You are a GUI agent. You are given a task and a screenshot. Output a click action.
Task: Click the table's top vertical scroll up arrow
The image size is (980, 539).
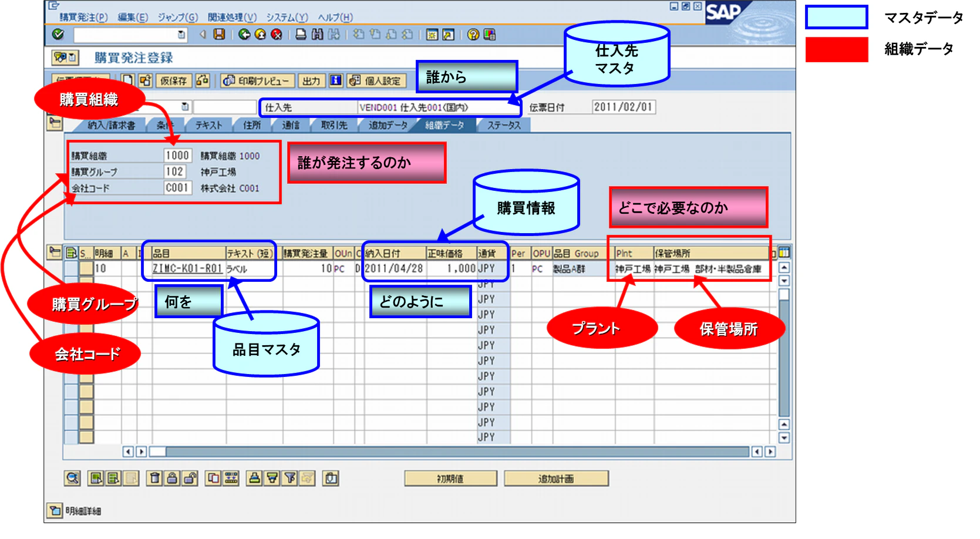click(x=784, y=267)
